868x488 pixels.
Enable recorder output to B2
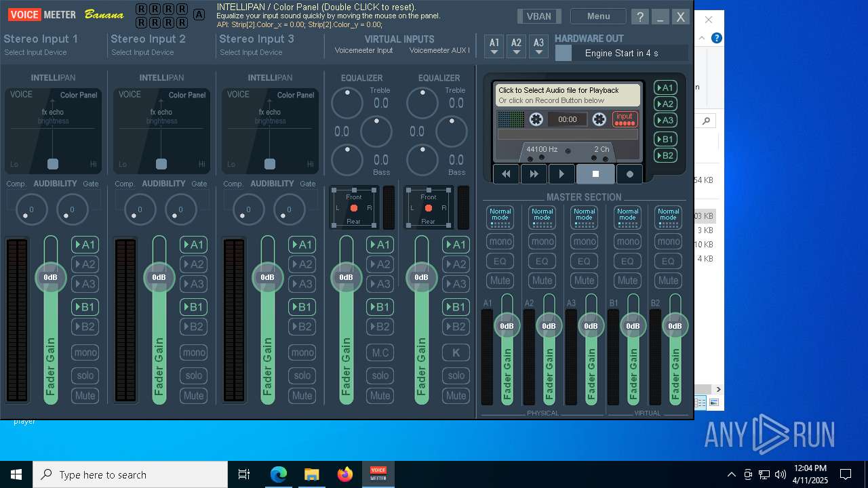click(665, 155)
